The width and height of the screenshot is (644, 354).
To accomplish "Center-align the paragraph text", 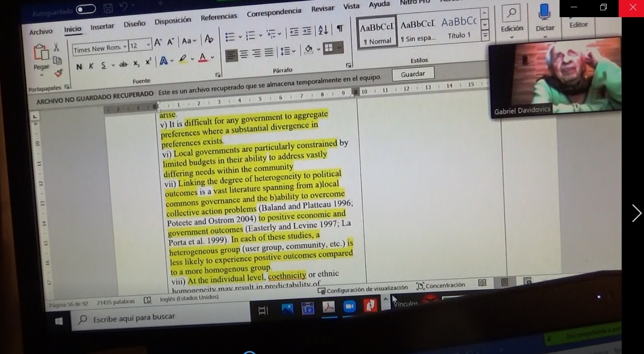I will pyautogui.click(x=244, y=54).
